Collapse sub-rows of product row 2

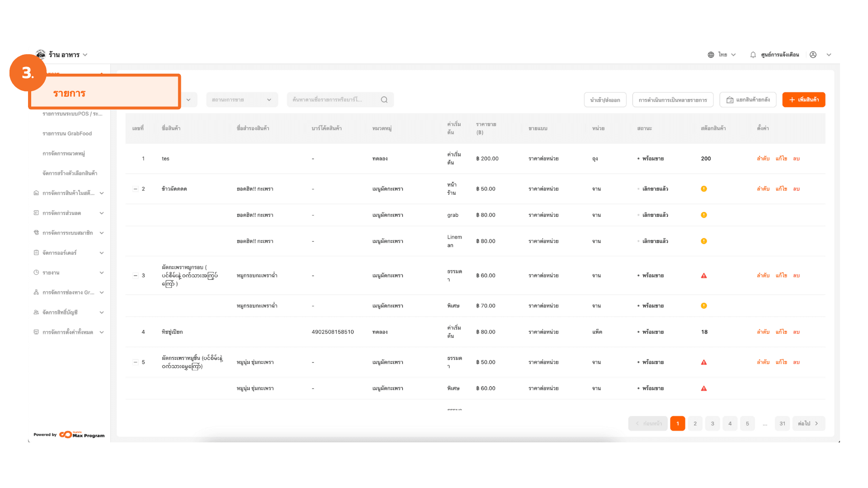point(135,189)
